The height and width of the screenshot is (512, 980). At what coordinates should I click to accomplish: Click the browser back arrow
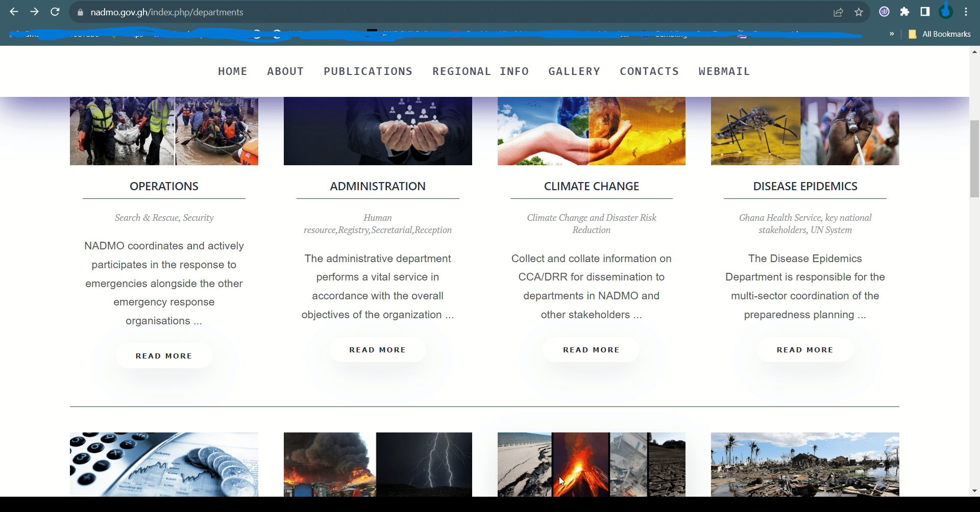[14, 12]
